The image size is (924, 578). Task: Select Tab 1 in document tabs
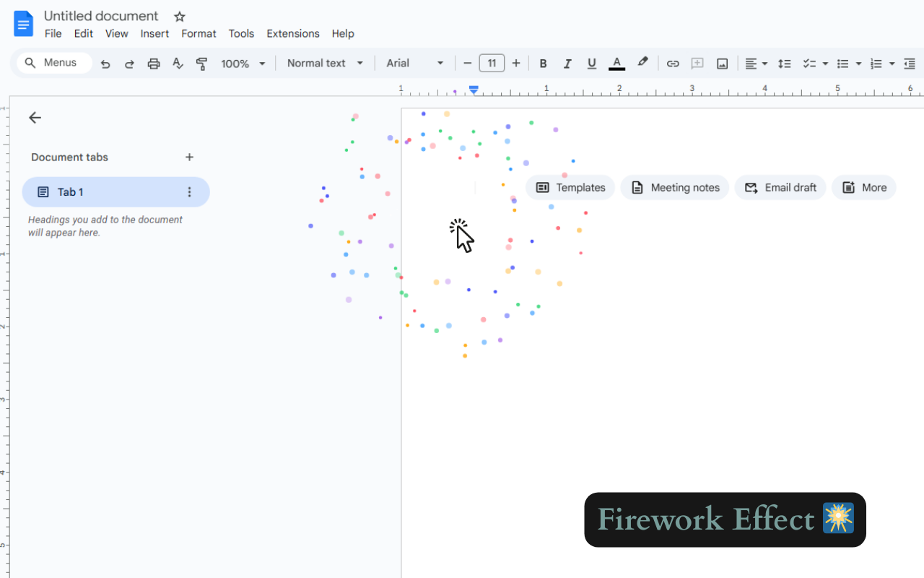(115, 192)
